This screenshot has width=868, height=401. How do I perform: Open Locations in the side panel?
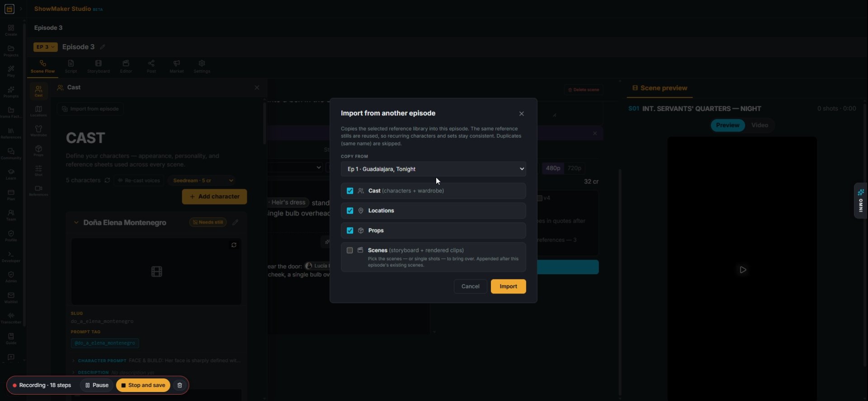(x=38, y=111)
